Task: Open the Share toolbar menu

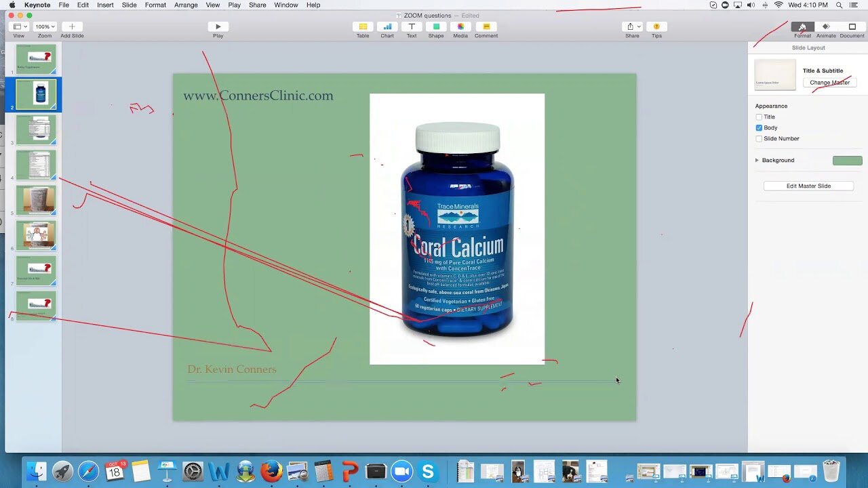Action: (632, 26)
